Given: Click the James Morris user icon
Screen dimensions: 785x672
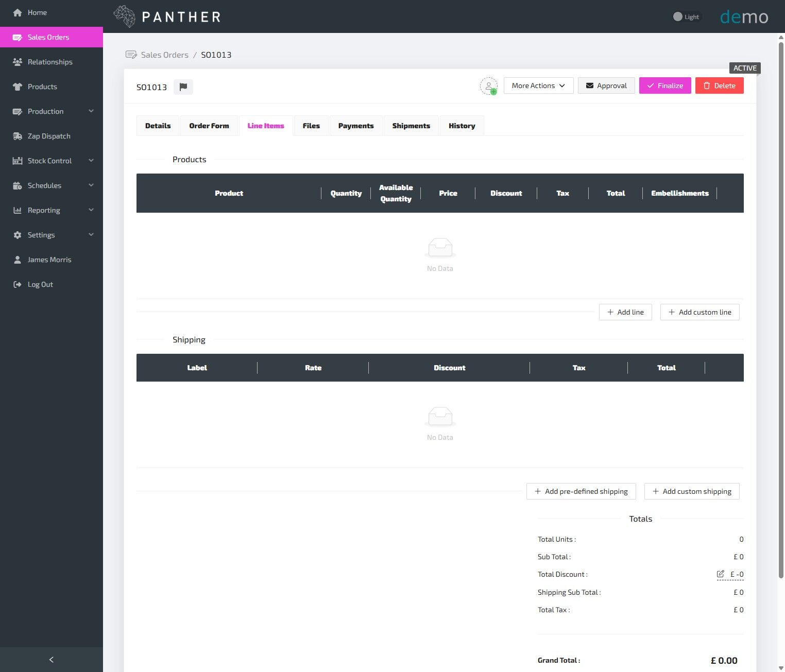Looking at the screenshot, I should pyautogui.click(x=18, y=260).
